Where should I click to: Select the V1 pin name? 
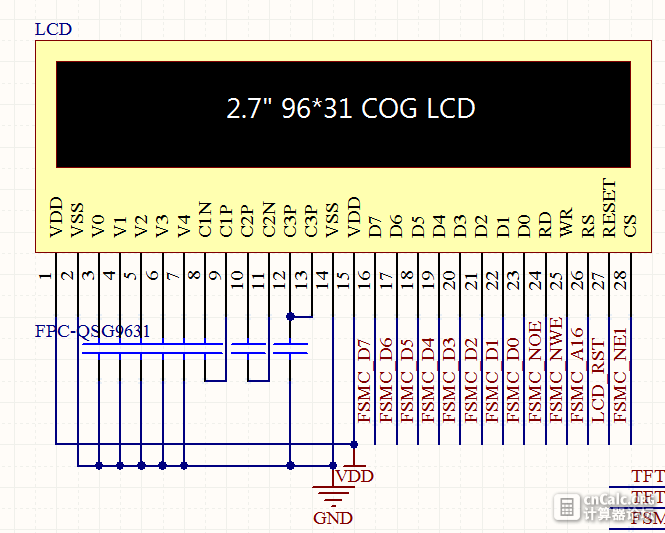tap(120, 227)
